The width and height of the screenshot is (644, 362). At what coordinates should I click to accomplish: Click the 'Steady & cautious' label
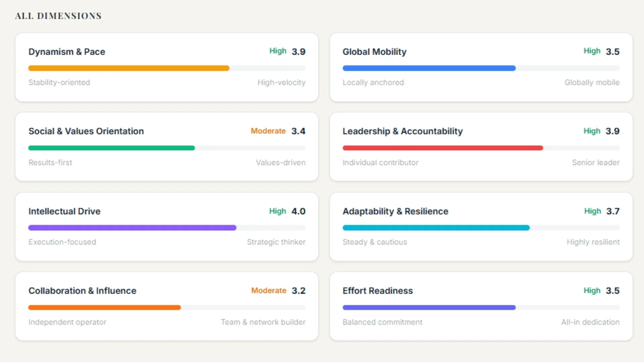pyautogui.click(x=375, y=242)
